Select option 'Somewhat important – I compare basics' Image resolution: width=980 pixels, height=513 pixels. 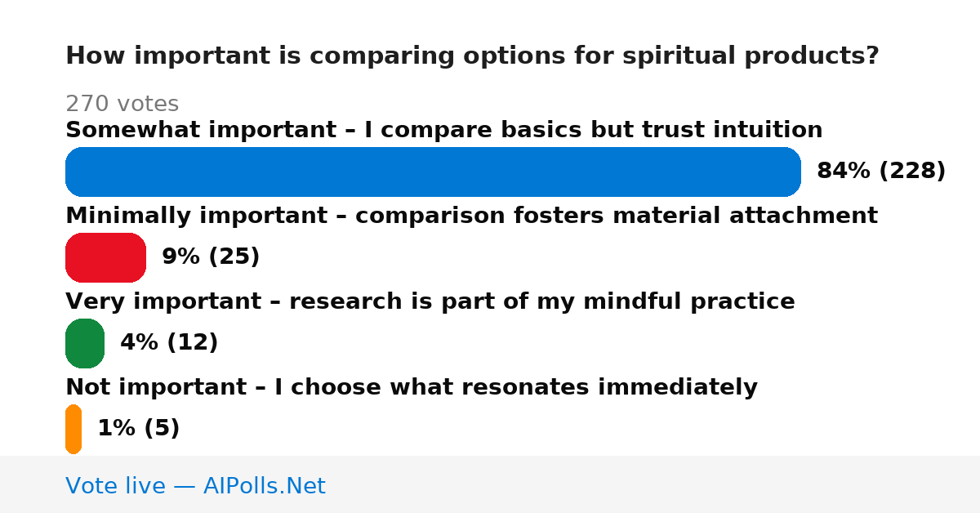[443, 130]
